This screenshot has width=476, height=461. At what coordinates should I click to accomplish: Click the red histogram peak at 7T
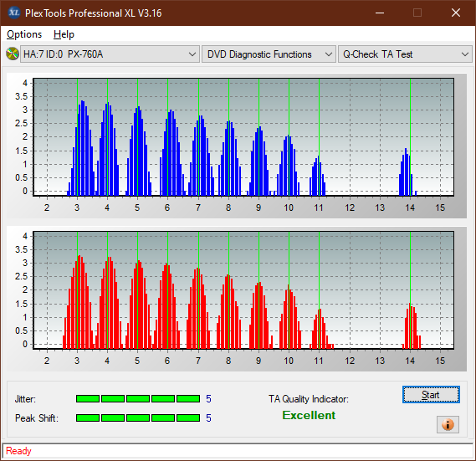pyautogui.click(x=198, y=308)
